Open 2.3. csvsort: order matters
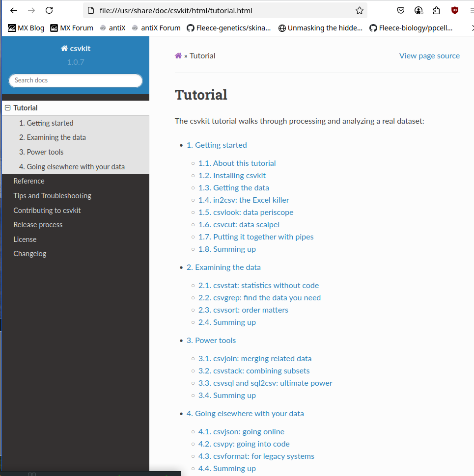The image size is (474, 476). [243, 310]
